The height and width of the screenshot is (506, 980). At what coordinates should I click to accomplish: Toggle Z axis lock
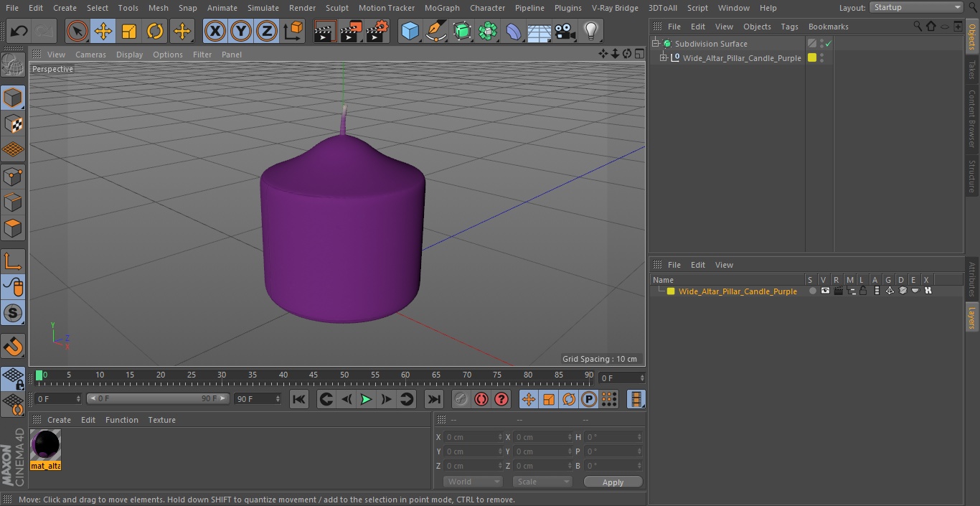267,31
